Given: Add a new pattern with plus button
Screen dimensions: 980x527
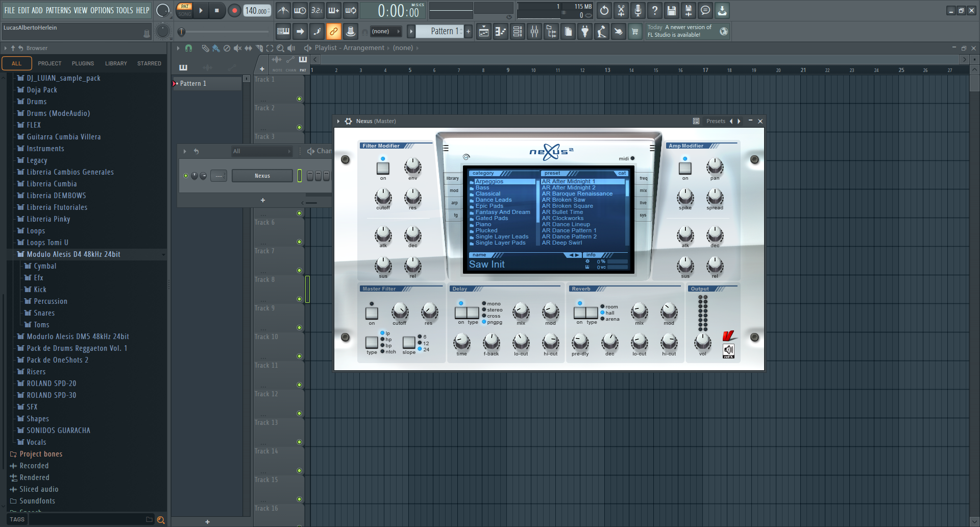Looking at the screenshot, I should (x=468, y=32).
